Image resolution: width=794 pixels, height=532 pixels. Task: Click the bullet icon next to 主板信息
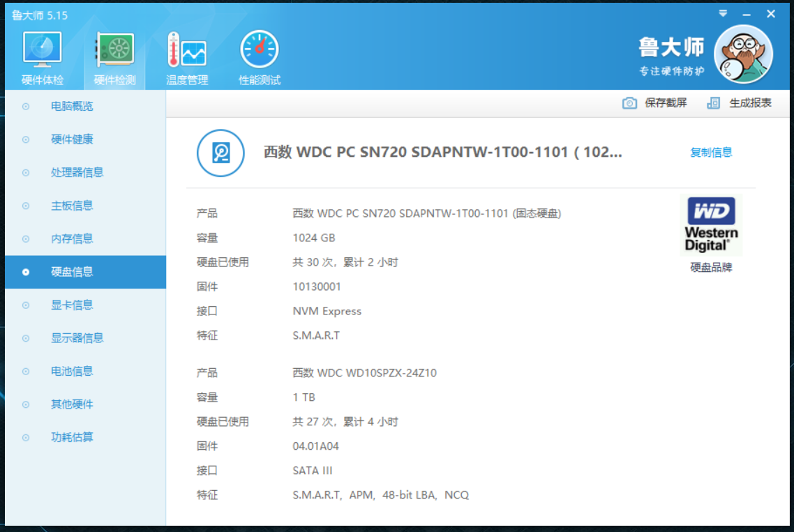pos(26,206)
